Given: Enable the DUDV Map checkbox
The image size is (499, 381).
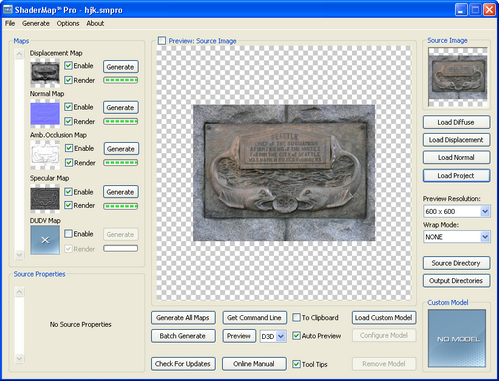Looking at the screenshot, I should pyautogui.click(x=68, y=234).
